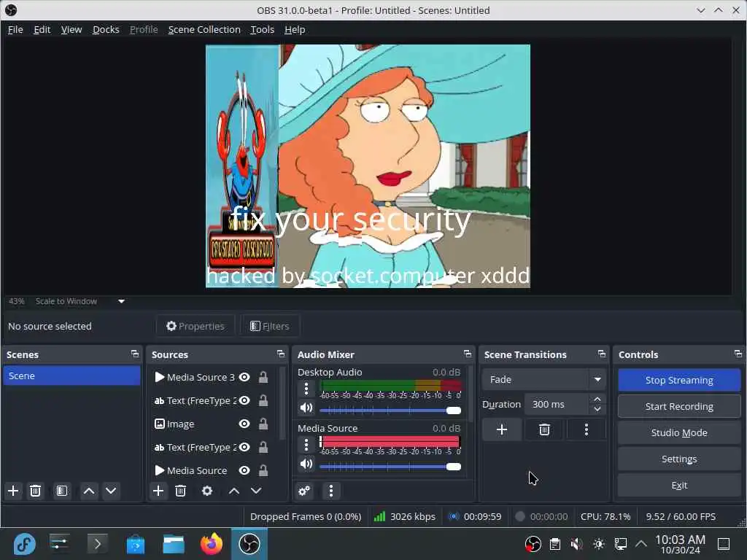Mute Media Source audio speaker icon
Screen dimensions: 747x560
[306, 464]
